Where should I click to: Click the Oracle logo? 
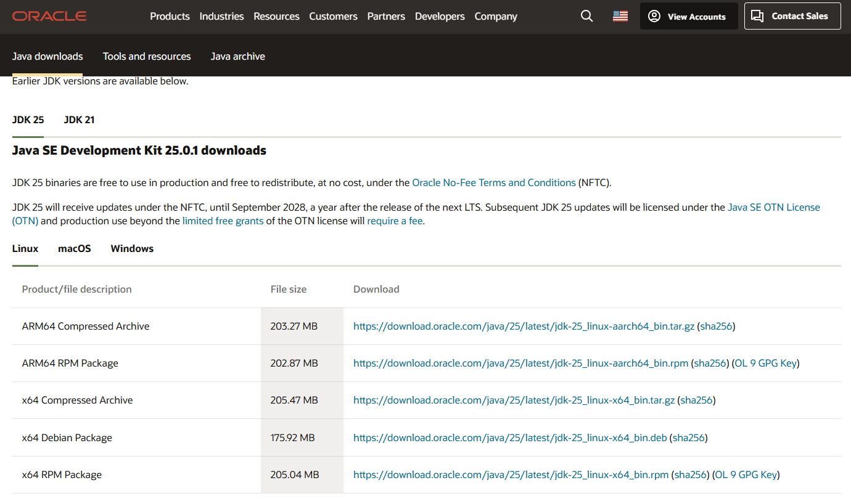pyautogui.click(x=49, y=17)
